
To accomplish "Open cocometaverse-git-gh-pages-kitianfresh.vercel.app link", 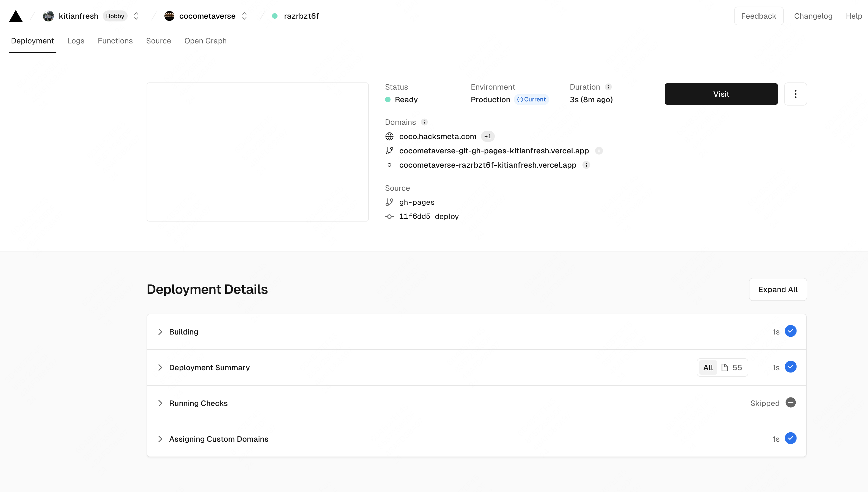I will pos(494,151).
